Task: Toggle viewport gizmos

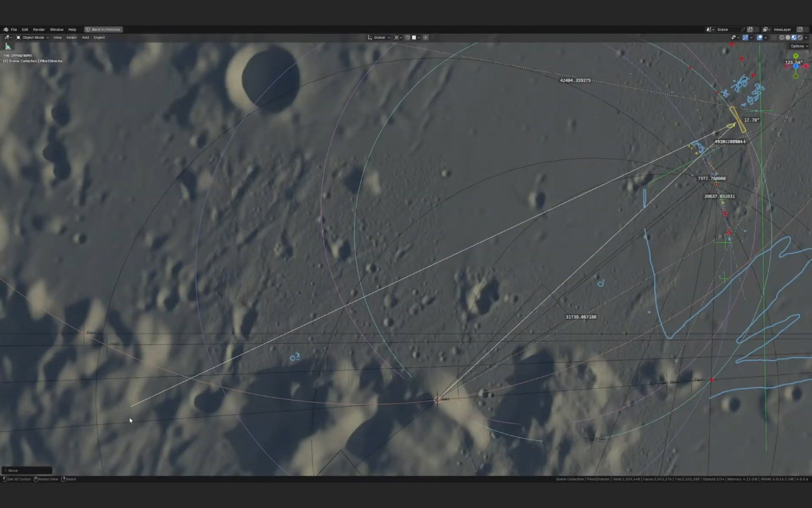Action: tap(745, 38)
